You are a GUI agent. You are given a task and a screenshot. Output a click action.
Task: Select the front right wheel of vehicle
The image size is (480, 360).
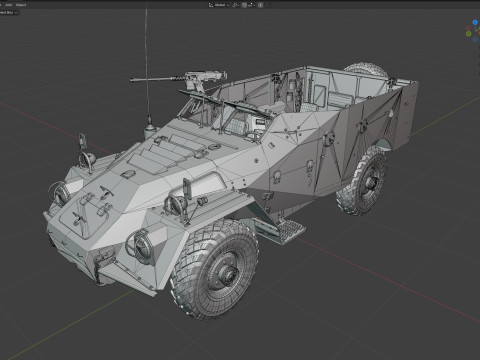point(215,269)
